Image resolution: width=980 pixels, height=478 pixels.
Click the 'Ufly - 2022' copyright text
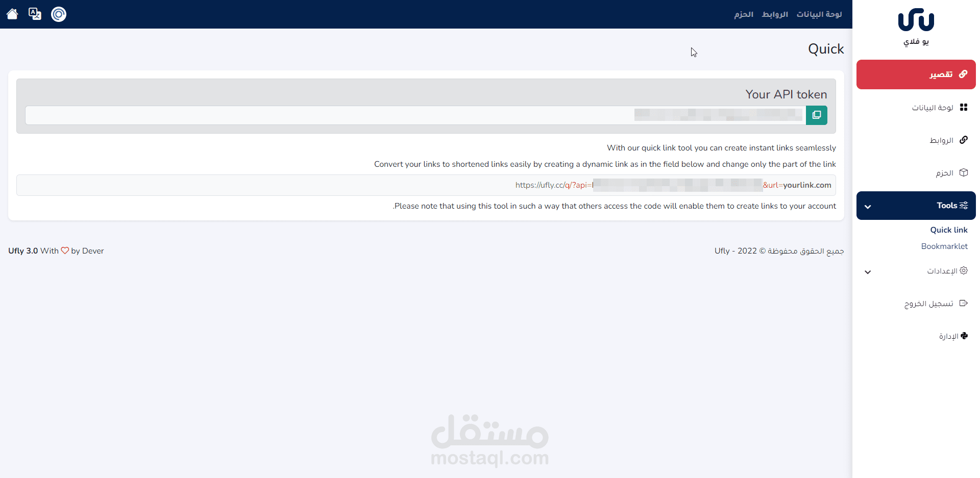point(736,250)
